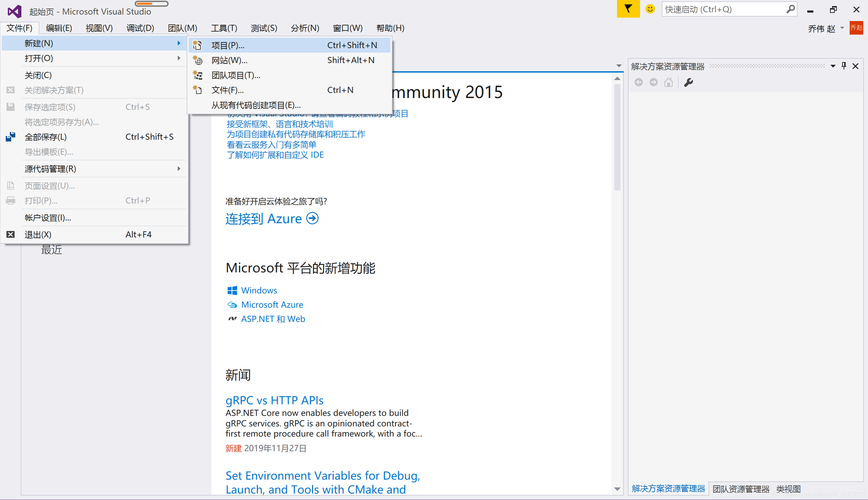Click the save-all disk icon beside 全部保存(L)
868x500 pixels.
click(x=11, y=137)
